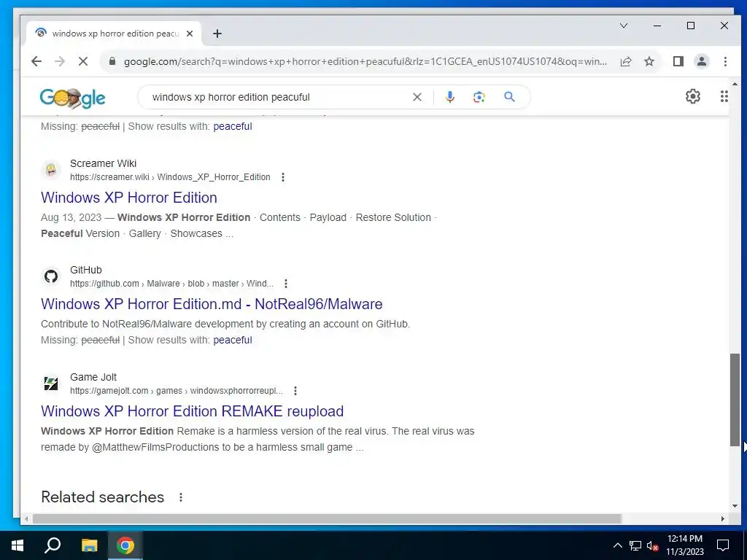The image size is (747, 560).
Task: Clear the search box text
Action: pyautogui.click(x=417, y=97)
